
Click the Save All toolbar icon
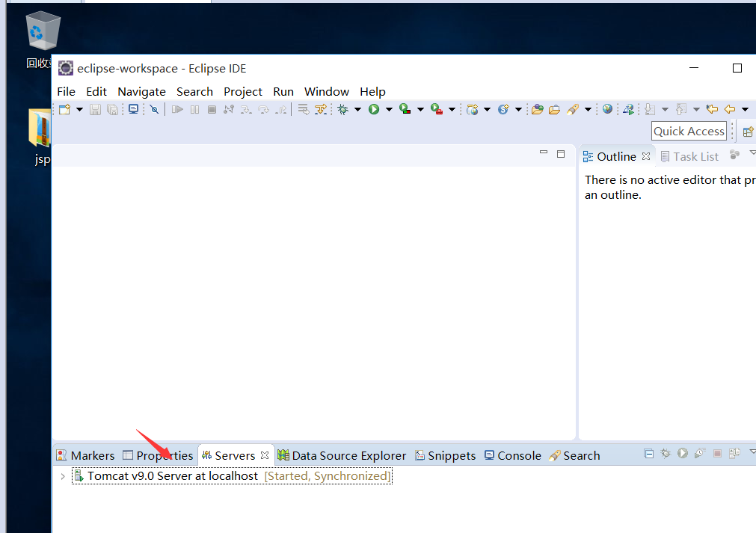tap(112, 109)
